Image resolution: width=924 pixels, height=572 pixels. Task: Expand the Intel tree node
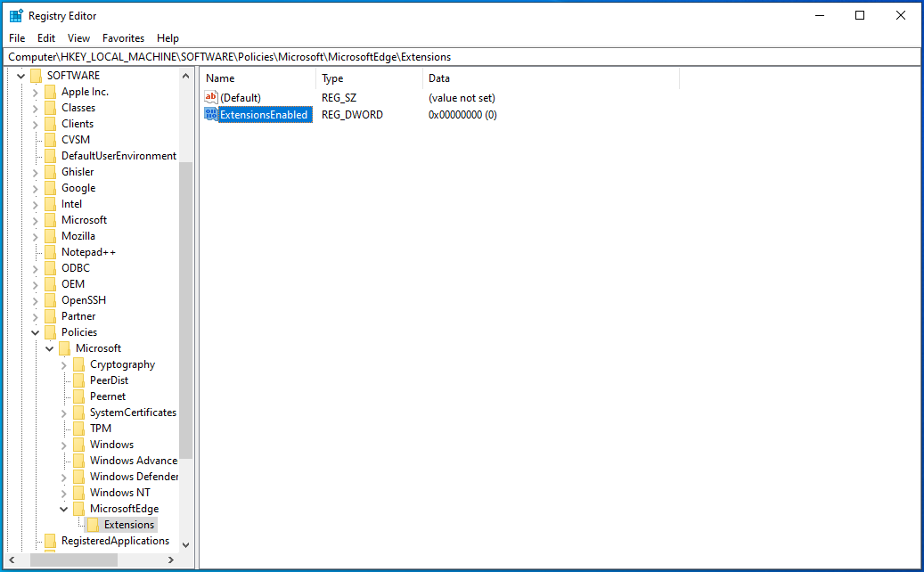pyautogui.click(x=36, y=203)
